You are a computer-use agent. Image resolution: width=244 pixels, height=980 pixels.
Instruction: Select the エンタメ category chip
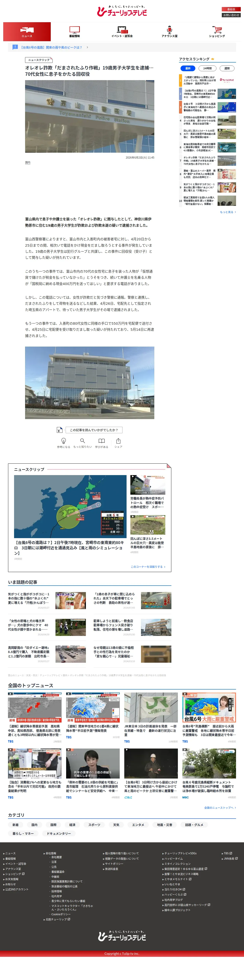coord(138,825)
